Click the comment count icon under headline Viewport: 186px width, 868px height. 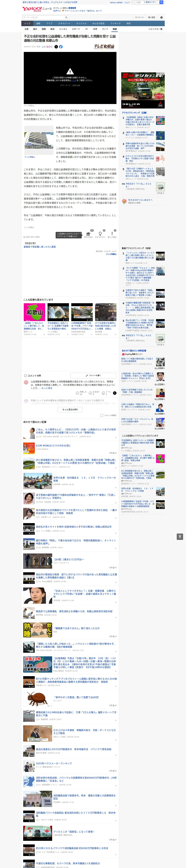44,47
